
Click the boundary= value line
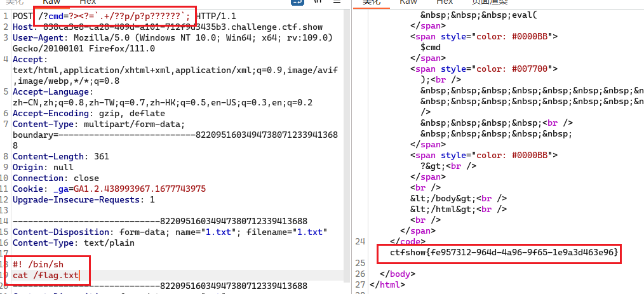click(x=175, y=135)
